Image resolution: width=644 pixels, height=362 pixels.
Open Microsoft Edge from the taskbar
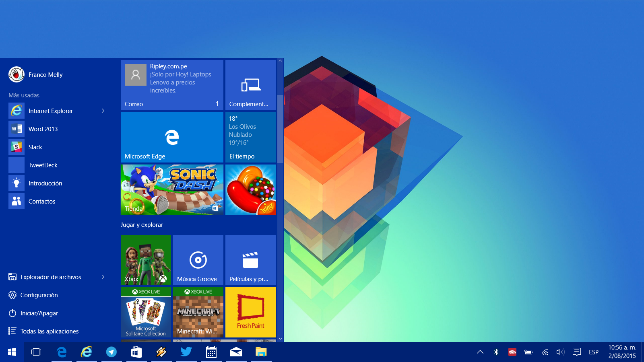(62, 352)
